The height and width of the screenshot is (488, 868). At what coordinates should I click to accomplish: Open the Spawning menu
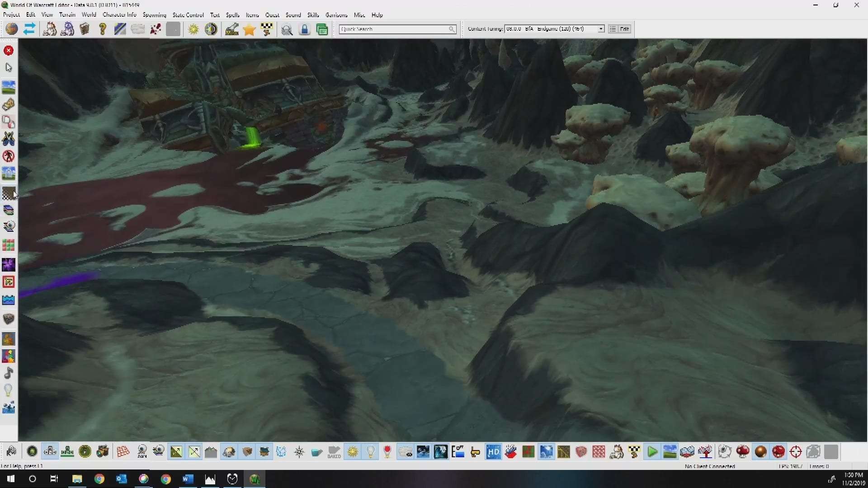point(154,15)
